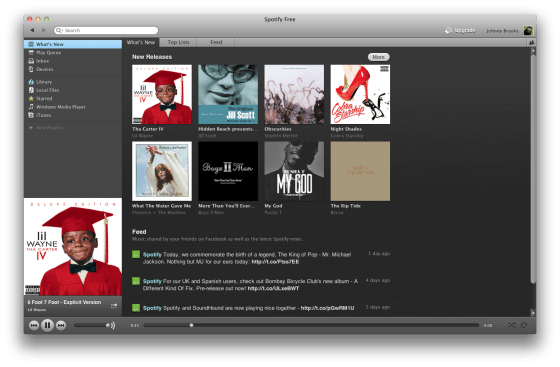This screenshot has width=560, height=367.
Task: Skip to next track button
Action: pos(61,325)
